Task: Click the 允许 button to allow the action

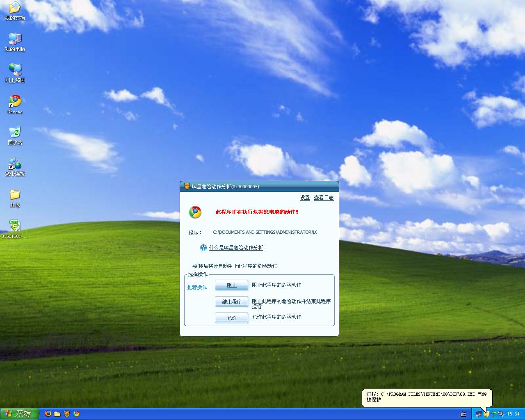Action: pyautogui.click(x=232, y=318)
